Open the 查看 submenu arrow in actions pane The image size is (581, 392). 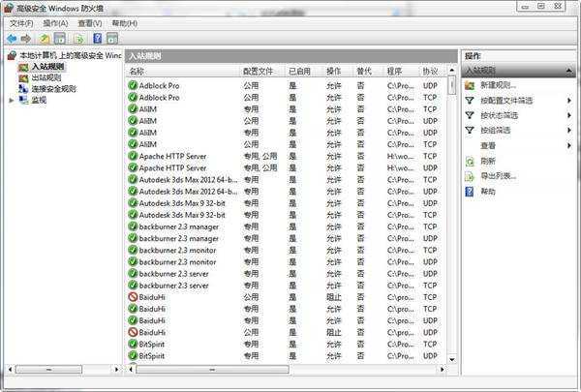coord(569,145)
